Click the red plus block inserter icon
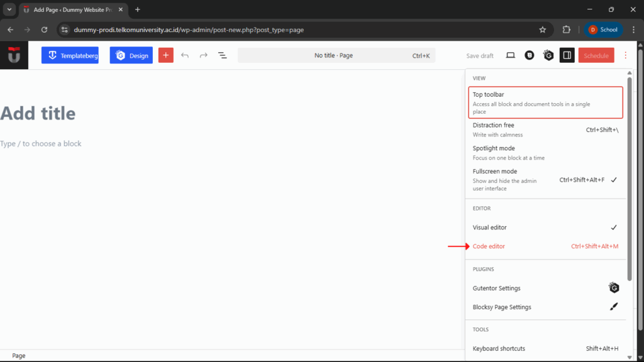Image resolution: width=644 pixels, height=362 pixels. tap(165, 55)
